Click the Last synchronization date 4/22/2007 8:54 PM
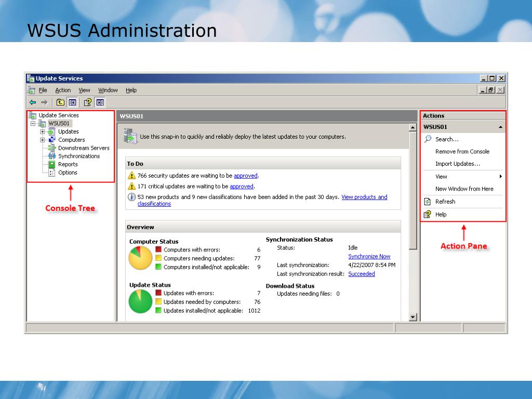Viewport: 532px width, 399px height. point(371,265)
